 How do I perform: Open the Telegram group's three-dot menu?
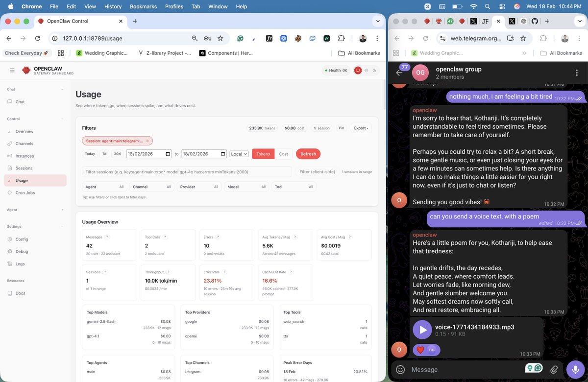(576, 72)
